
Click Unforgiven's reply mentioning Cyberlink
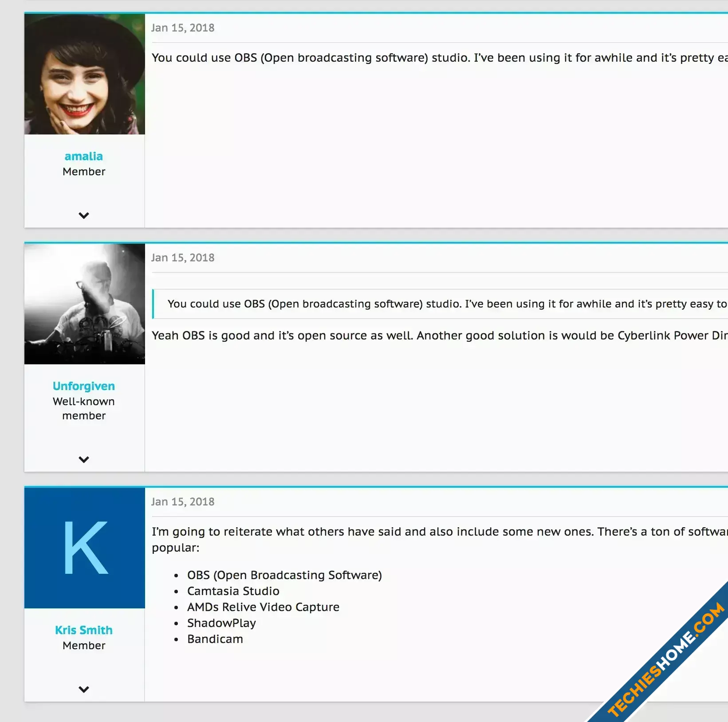440,335
